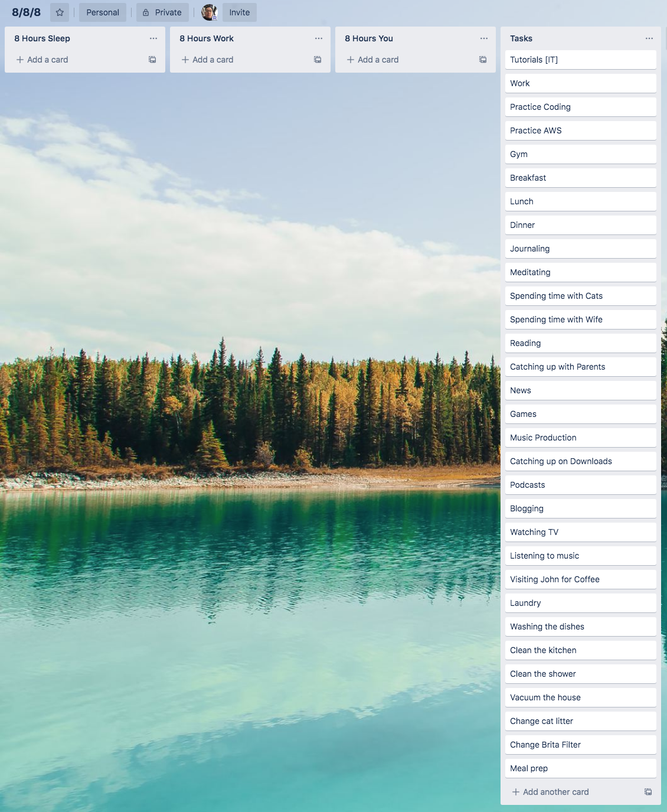
Task: Click the 8 Hours You list title
Action: 369,38
